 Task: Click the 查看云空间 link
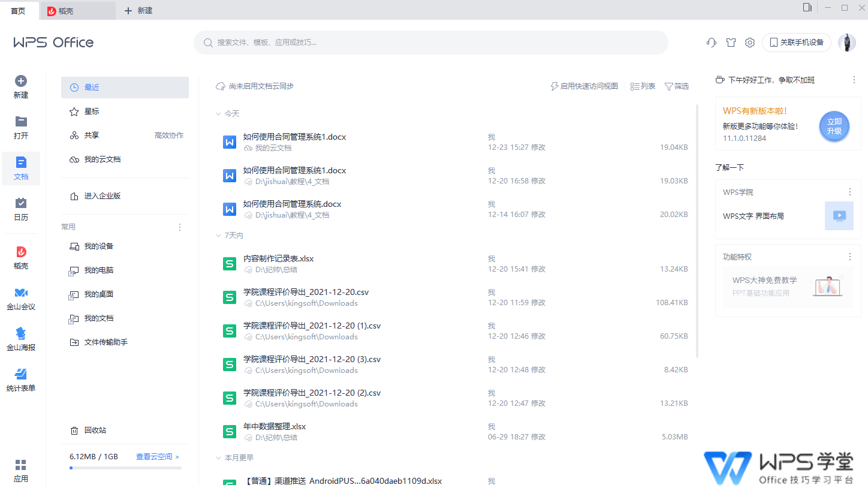[158, 457]
